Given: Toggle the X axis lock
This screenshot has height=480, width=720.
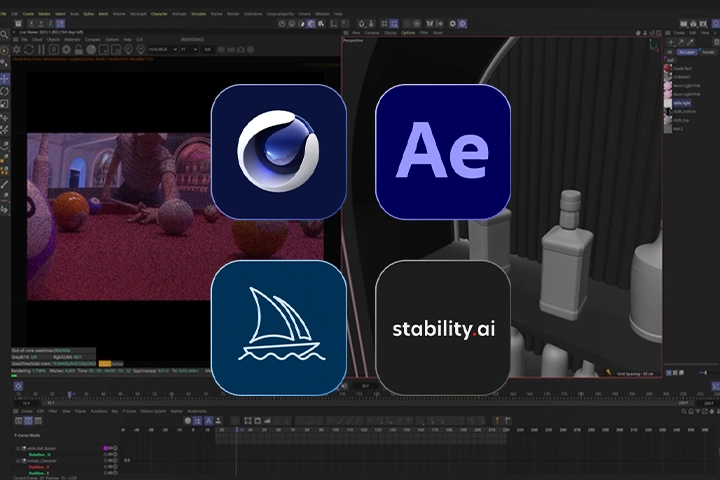Looking at the screenshot, I should click(31, 23).
